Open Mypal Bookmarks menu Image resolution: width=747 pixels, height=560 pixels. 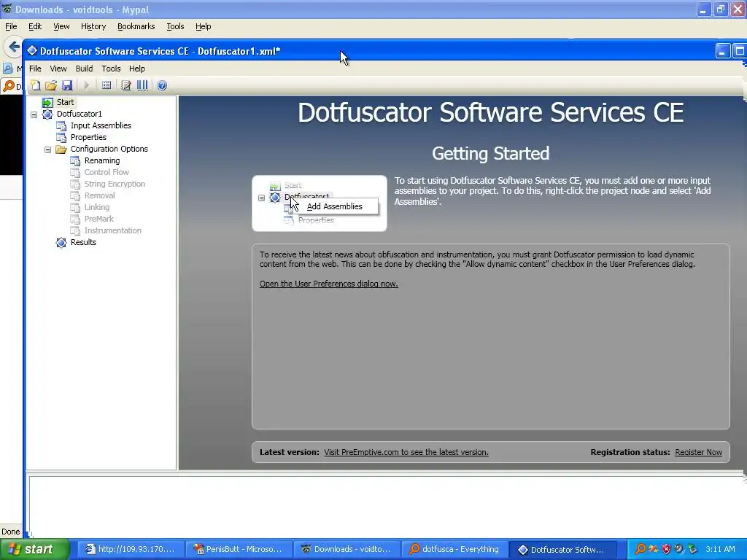click(136, 27)
